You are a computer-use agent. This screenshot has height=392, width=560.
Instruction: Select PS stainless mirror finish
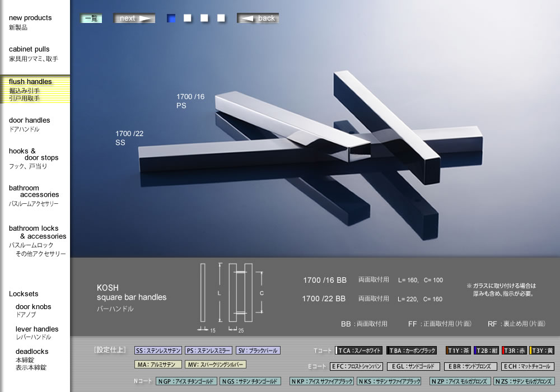(208, 351)
